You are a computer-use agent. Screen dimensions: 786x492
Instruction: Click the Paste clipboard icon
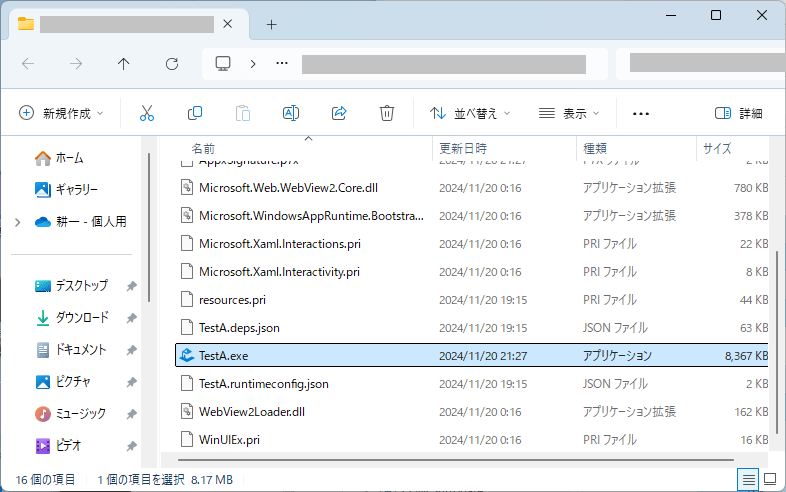[243, 113]
